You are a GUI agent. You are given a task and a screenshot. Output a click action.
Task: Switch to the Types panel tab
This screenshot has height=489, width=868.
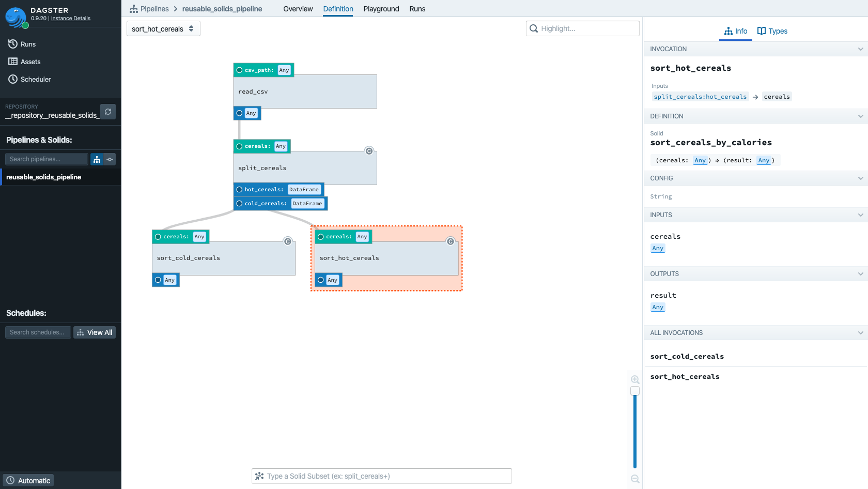pos(772,31)
